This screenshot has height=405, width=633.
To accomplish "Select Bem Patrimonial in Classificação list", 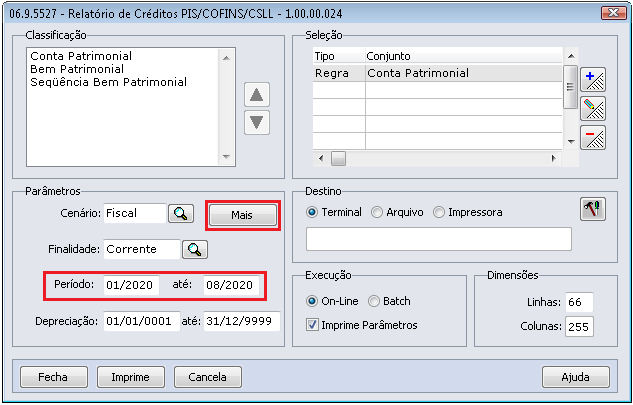I will (77, 69).
